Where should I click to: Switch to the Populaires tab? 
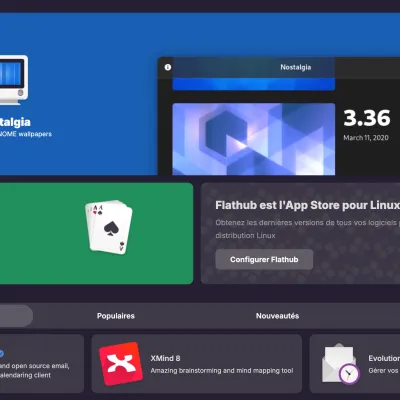(116, 316)
